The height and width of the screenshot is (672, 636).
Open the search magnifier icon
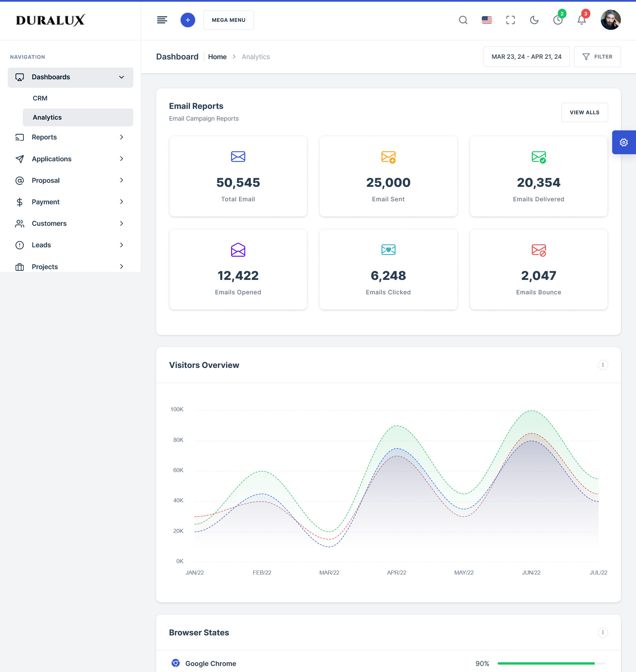click(x=463, y=20)
